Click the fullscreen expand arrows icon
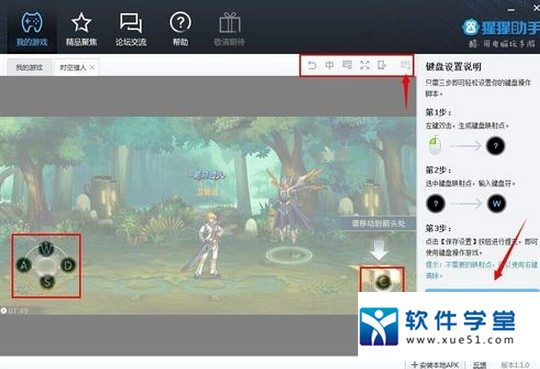Image resolution: width=540 pixels, height=369 pixels. (365, 65)
